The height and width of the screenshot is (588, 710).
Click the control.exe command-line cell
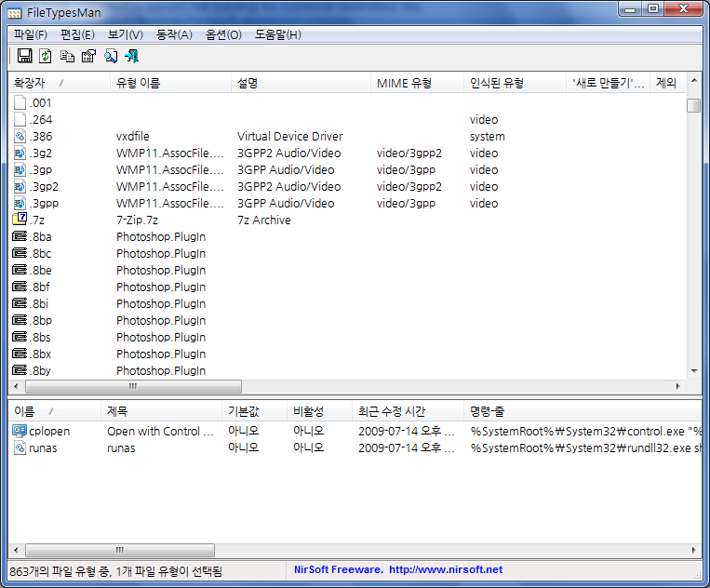click(x=585, y=432)
